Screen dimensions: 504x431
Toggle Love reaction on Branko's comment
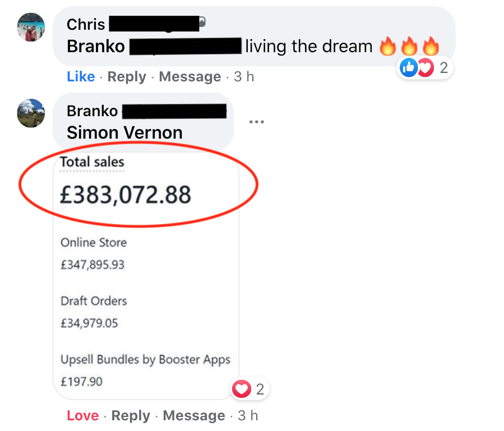(82, 415)
